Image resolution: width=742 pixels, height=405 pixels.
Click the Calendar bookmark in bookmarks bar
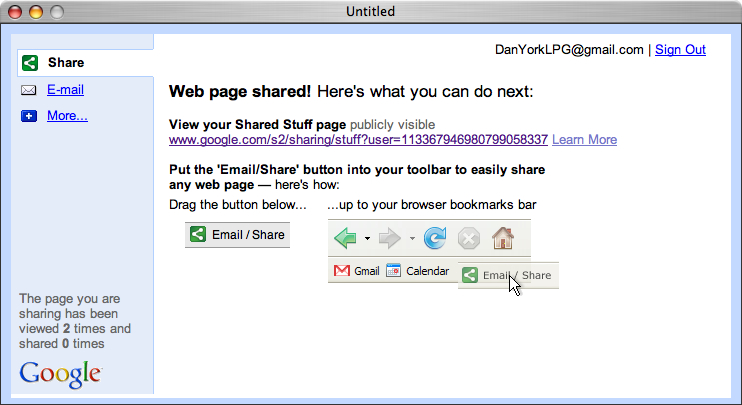418,271
